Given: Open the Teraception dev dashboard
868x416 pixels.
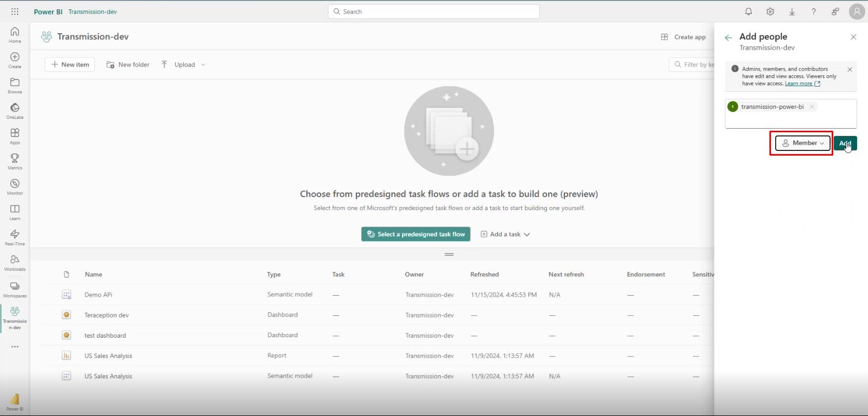Looking at the screenshot, I should click(x=106, y=315).
